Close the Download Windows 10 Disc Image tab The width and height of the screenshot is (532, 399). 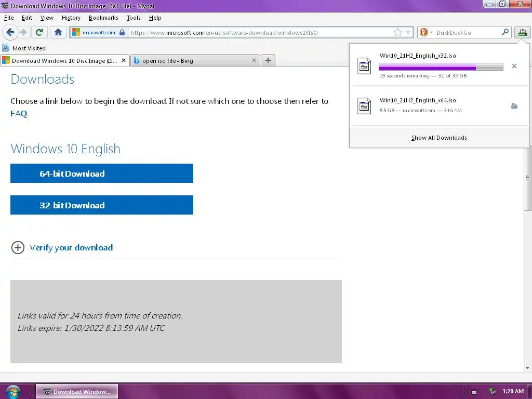124,60
